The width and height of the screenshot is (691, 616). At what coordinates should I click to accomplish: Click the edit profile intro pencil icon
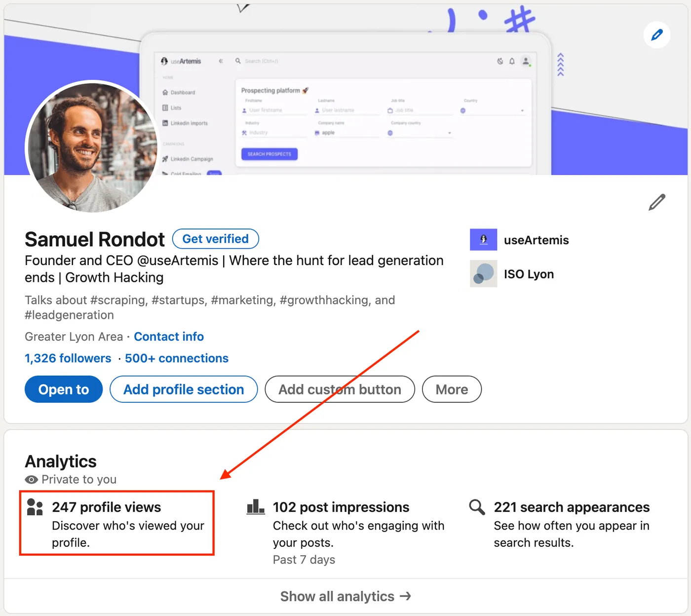pos(657,202)
